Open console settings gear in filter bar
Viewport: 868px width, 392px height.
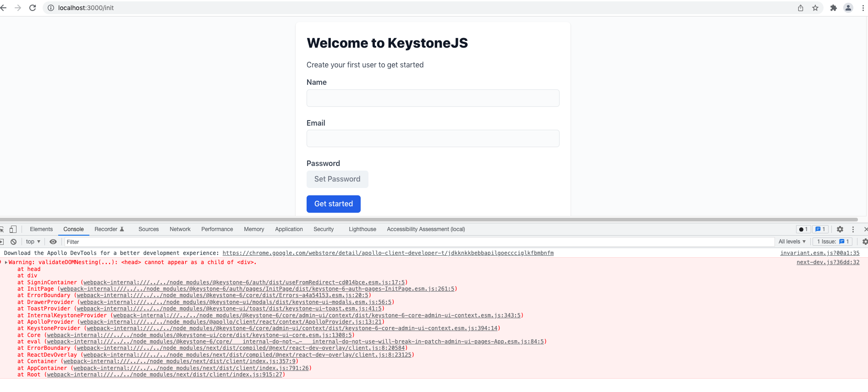coord(865,242)
